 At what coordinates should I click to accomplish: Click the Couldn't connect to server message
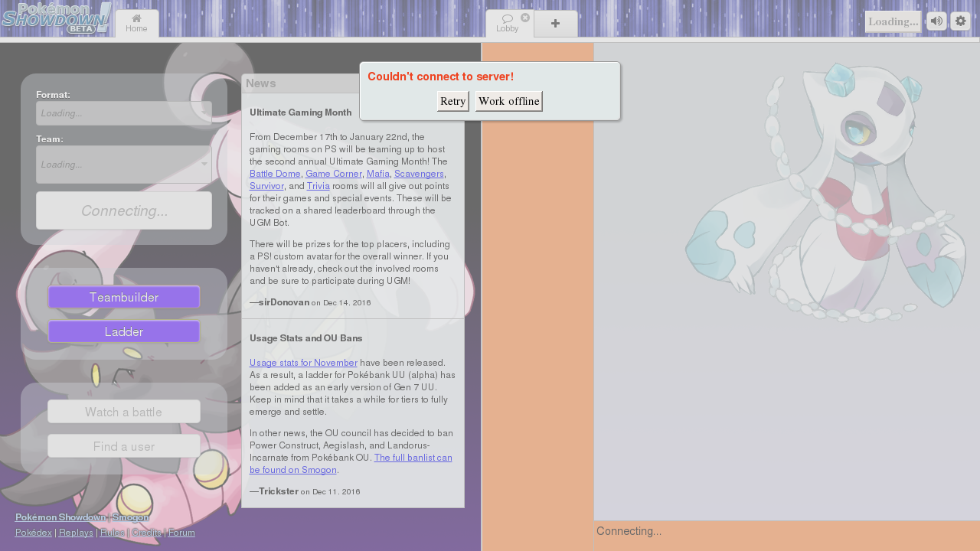440,77
